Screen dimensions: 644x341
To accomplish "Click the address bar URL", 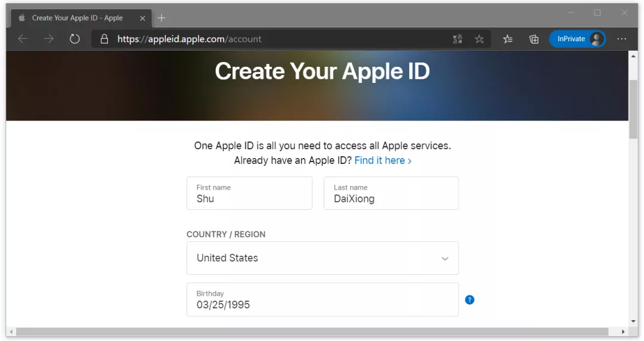I will (190, 39).
